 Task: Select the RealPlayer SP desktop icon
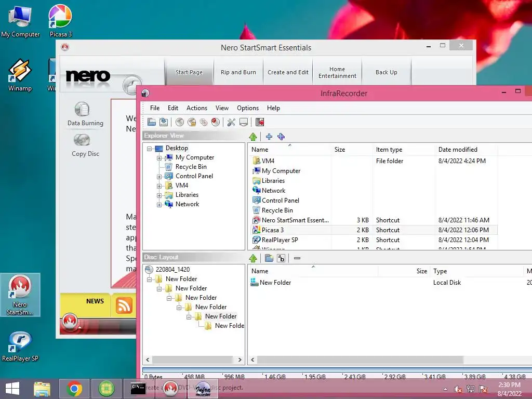pyautogui.click(x=20, y=347)
